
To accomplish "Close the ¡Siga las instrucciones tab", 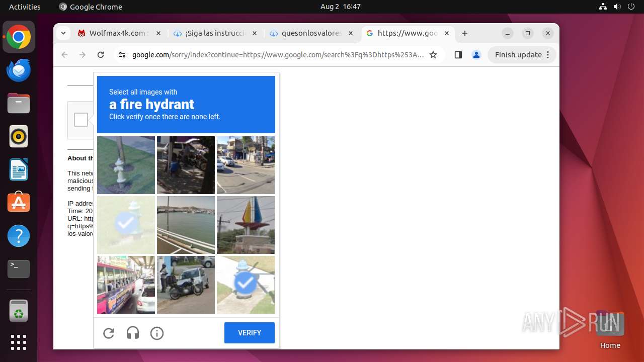I will pos(254,33).
